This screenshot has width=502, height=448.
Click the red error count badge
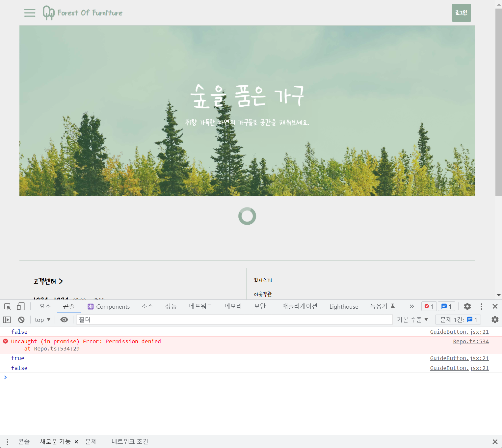429,306
